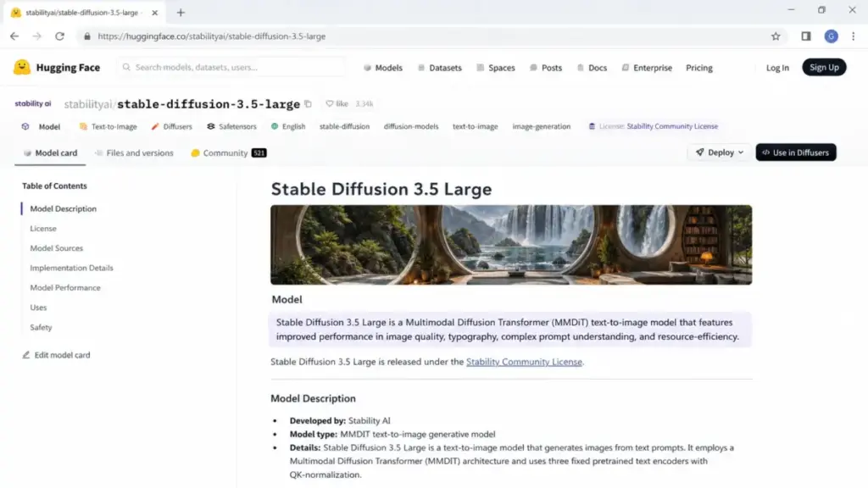Viewport: 868px width, 488px height.
Task: Click the 3.34k likes count
Action: tap(364, 103)
